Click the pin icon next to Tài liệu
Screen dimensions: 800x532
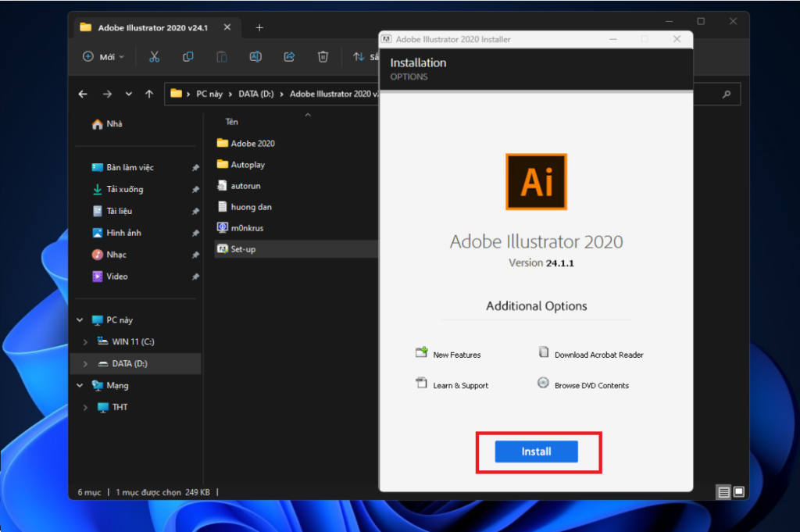click(195, 211)
